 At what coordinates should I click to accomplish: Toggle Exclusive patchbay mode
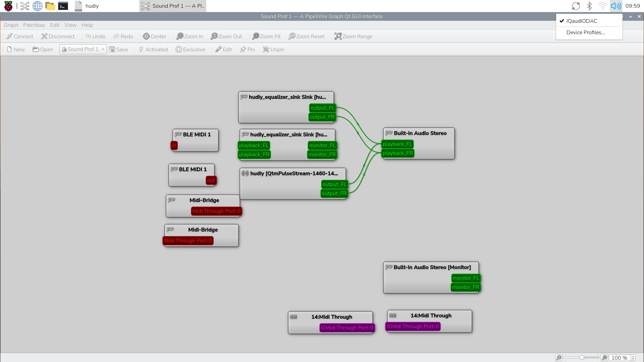[x=190, y=49]
